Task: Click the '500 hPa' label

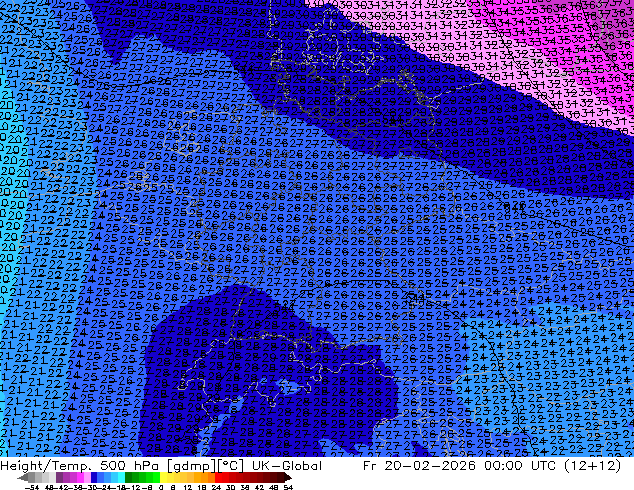Action: pyautogui.click(x=130, y=466)
